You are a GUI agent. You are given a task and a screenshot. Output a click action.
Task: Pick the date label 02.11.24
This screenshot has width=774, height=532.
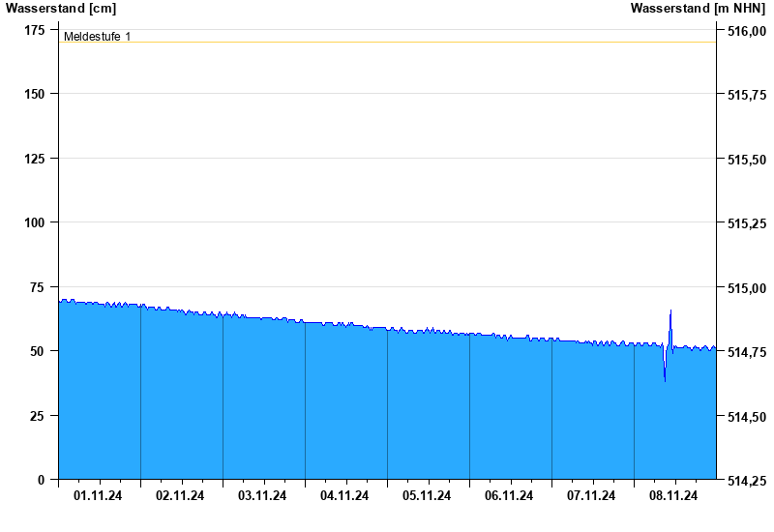(x=180, y=495)
